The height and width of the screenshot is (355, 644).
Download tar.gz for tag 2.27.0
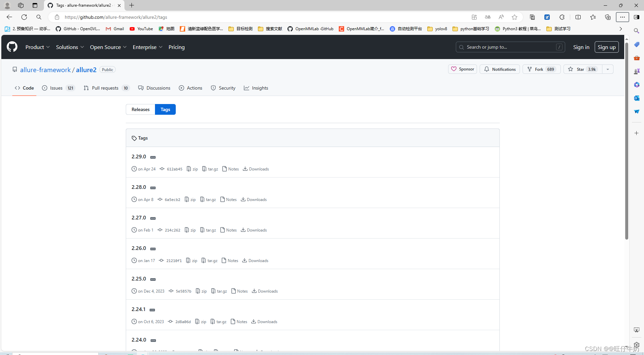coord(208,230)
